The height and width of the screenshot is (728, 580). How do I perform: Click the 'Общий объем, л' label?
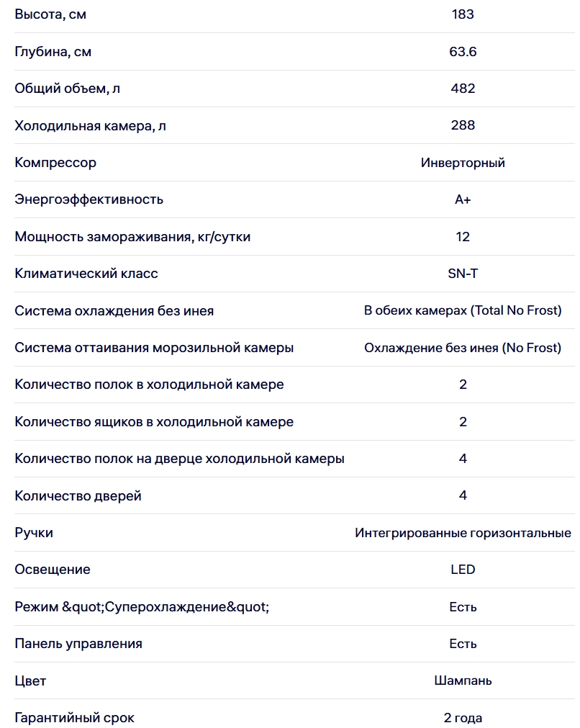coord(67,89)
